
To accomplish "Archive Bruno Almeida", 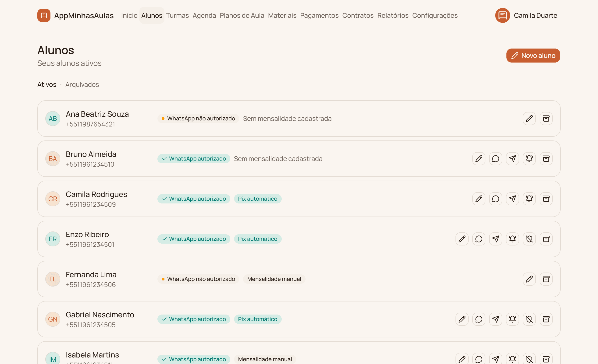I will click(x=546, y=159).
